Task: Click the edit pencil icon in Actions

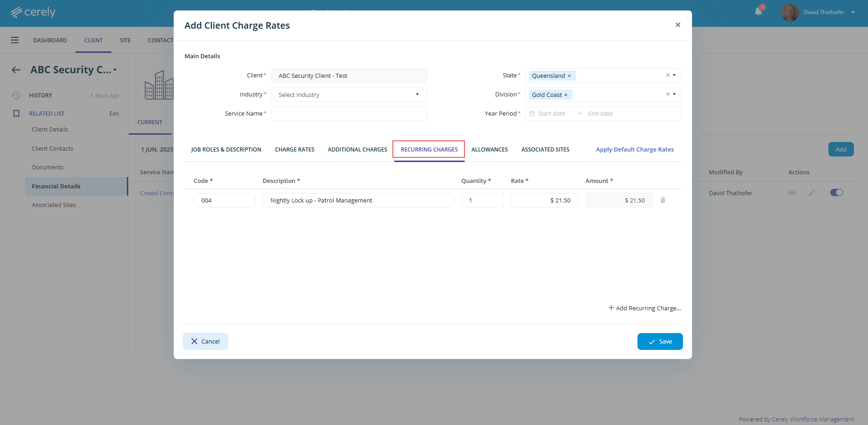Action: (811, 193)
